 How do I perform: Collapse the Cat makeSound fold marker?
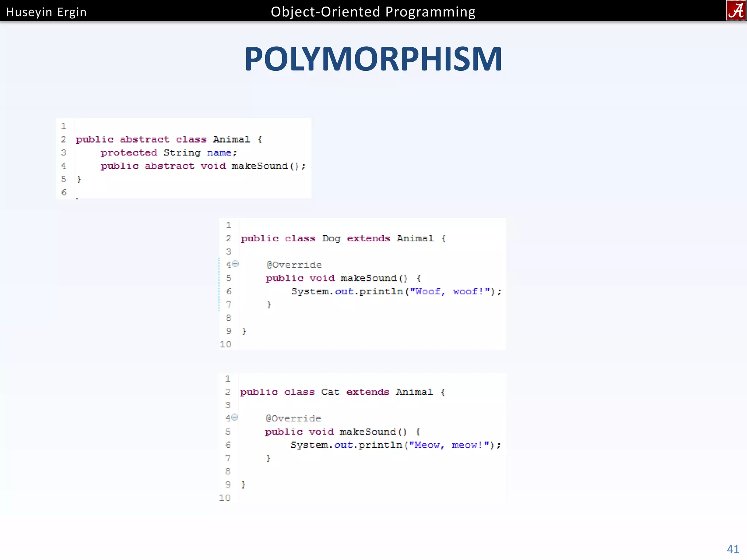235,417
